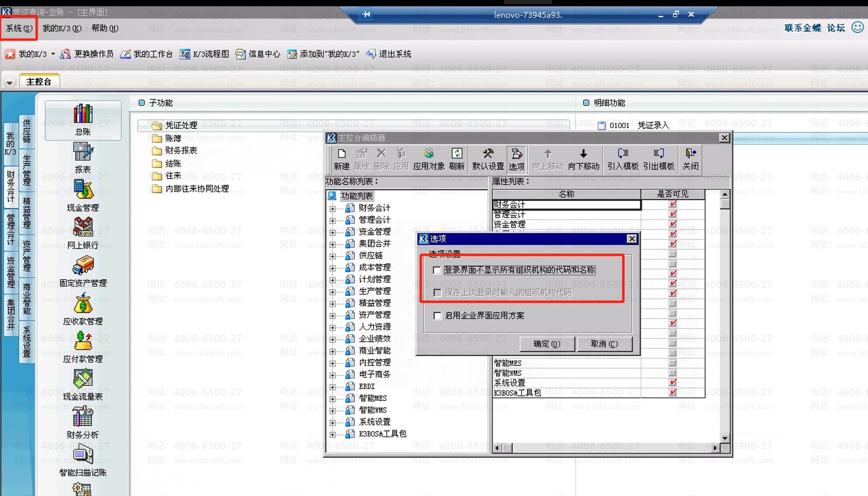
Task: Expand the 电子商务 tree node
Action: coord(333,375)
